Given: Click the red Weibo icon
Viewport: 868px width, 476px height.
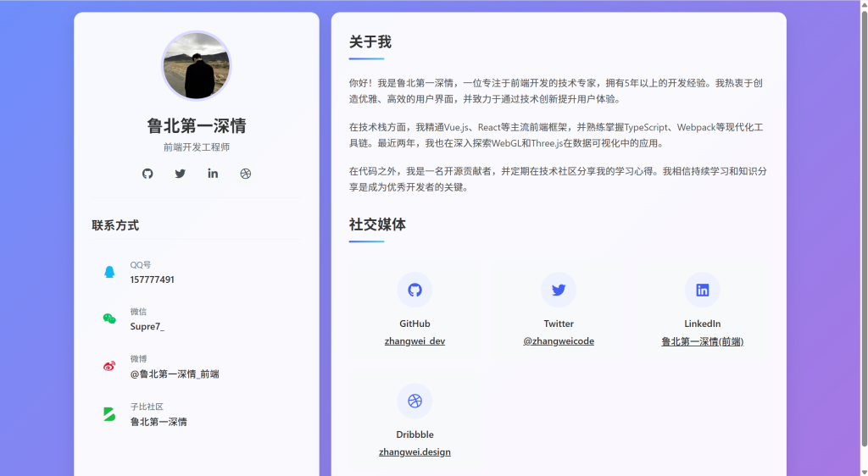Looking at the screenshot, I should tap(109, 366).
